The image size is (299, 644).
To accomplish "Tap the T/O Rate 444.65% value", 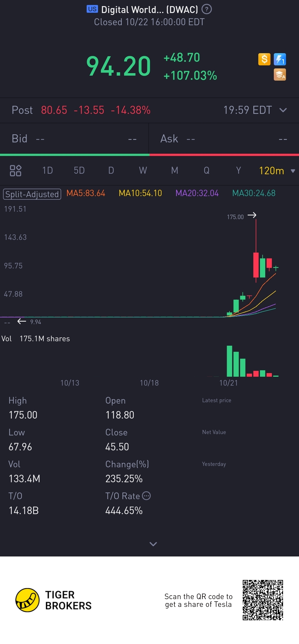I will (x=124, y=510).
